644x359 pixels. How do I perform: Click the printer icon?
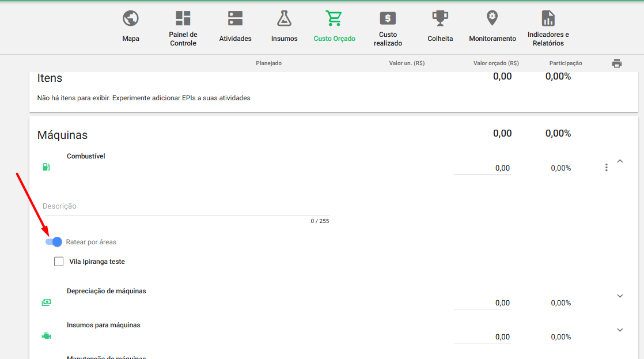pos(617,63)
